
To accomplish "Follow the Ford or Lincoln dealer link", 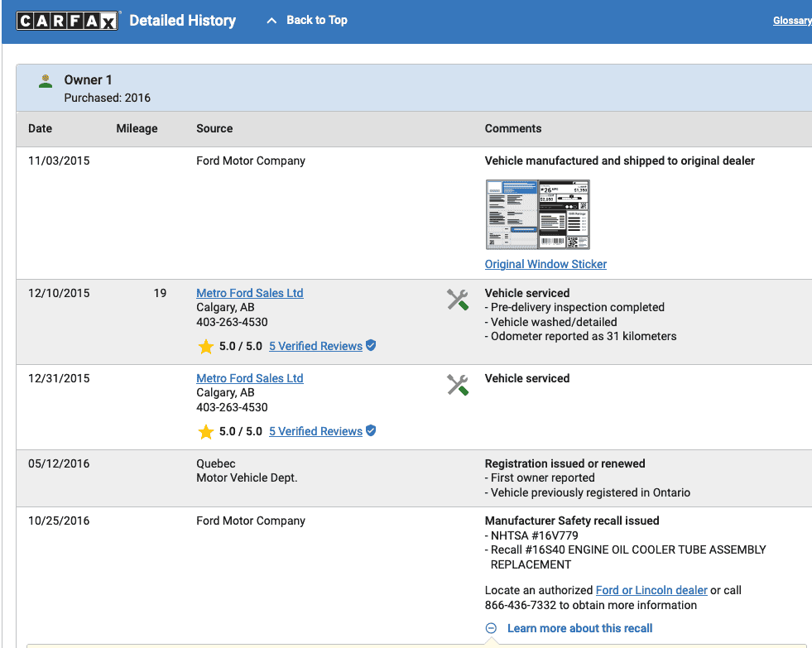I will [651, 590].
